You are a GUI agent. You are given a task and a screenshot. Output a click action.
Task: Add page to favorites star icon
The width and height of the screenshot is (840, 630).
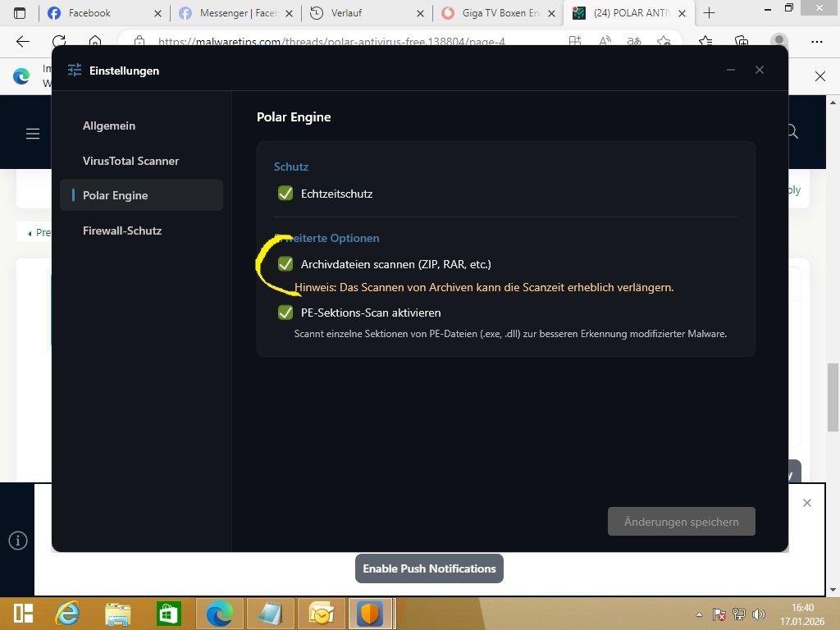664,41
